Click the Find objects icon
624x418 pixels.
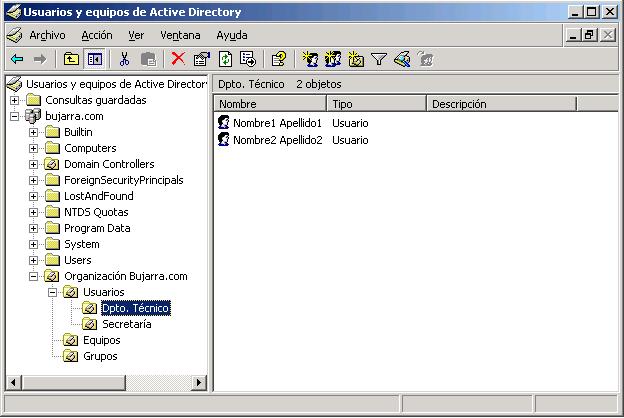pyautogui.click(x=402, y=60)
